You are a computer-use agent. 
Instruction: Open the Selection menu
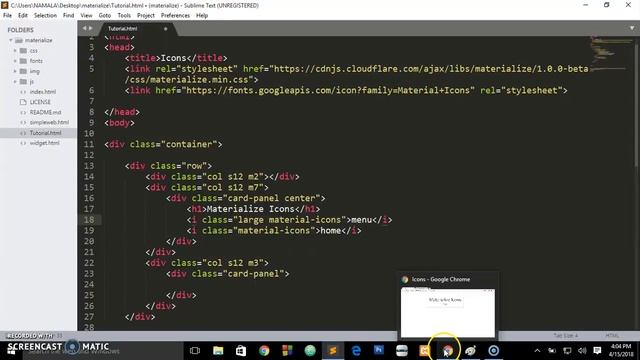(x=45, y=15)
